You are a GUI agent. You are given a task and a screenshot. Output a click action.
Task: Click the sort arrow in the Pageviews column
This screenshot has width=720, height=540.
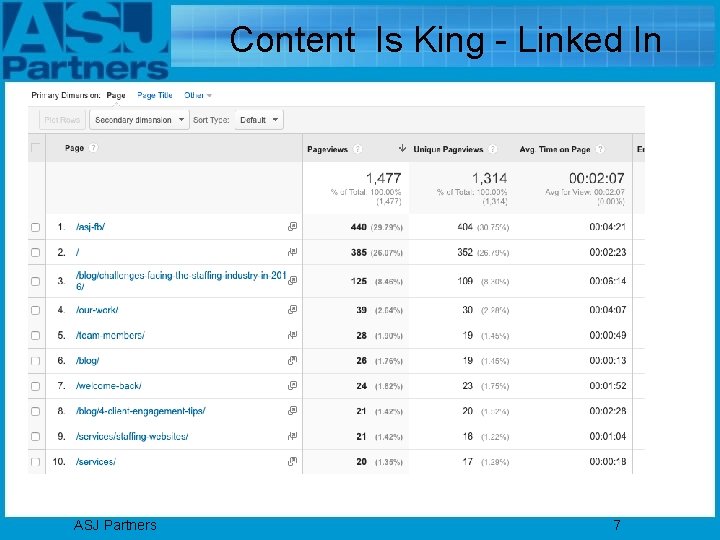[x=402, y=148]
